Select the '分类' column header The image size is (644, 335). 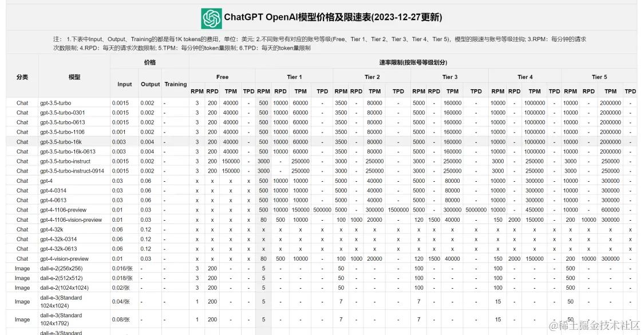click(22, 77)
